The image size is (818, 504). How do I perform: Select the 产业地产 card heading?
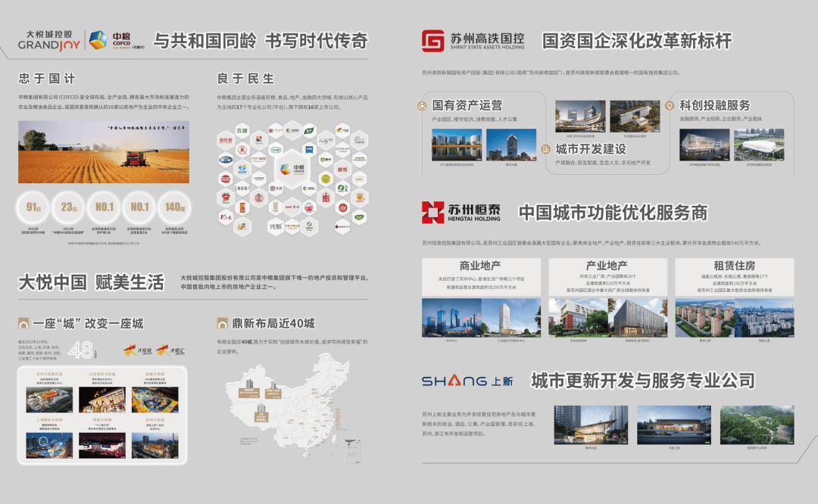(x=607, y=266)
